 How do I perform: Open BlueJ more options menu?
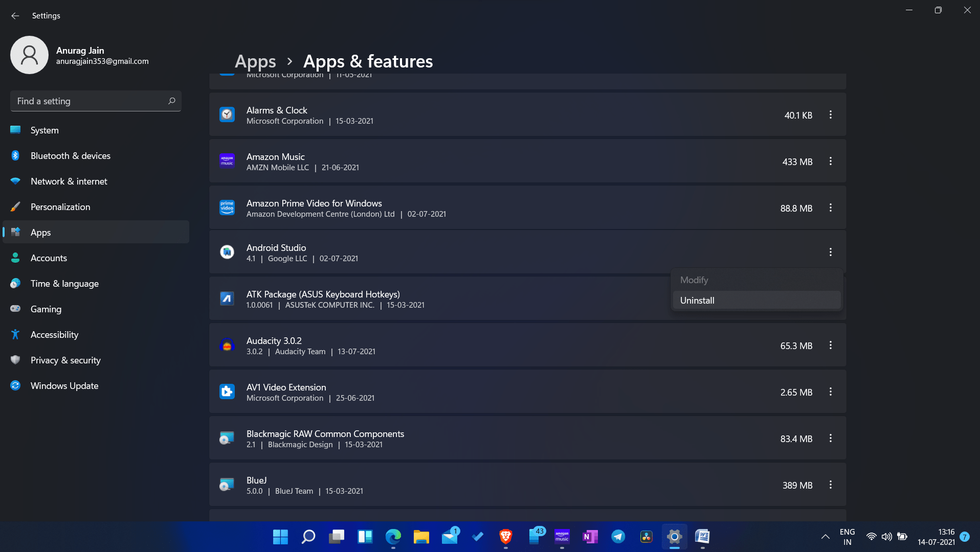(830, 485)
